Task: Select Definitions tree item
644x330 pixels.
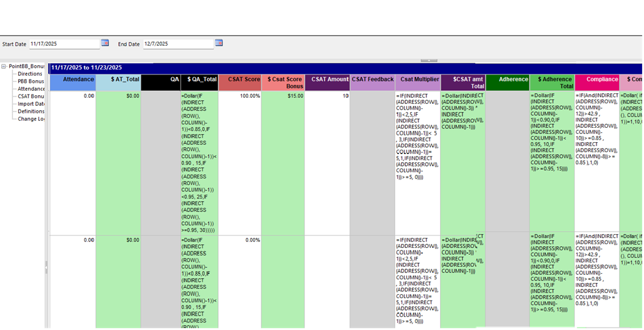Action: coord(31,111)
